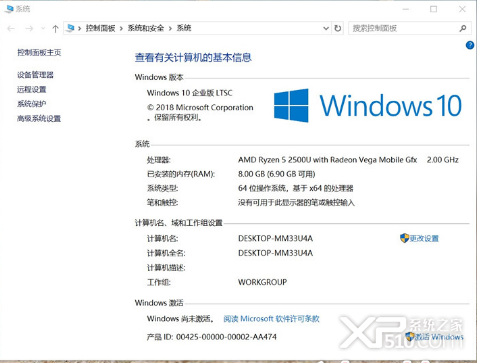The height and width of the screenshot is (363, 477).
Task: Click the 激活 Windows link
Action: tap(439, 337)
